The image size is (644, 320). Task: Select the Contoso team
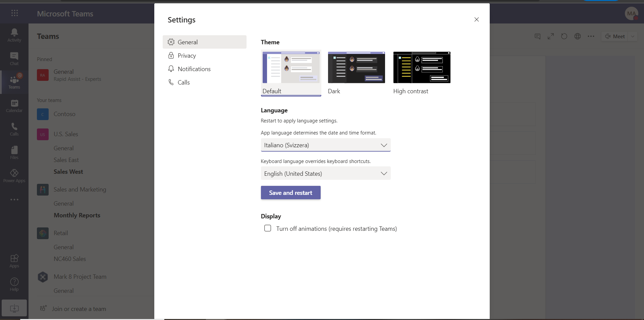tap(64, 114)
